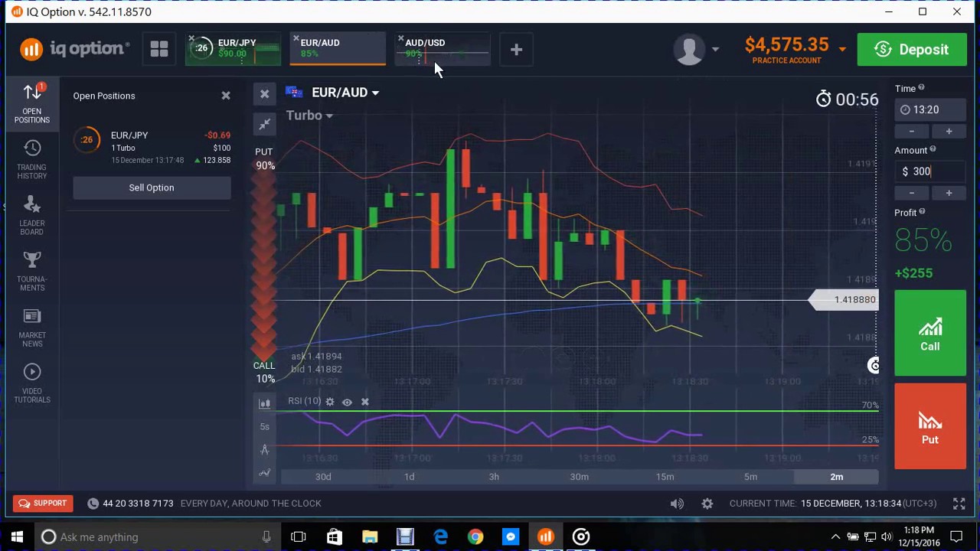Click the expiration Time field 13:20

(x=930, y=109)
